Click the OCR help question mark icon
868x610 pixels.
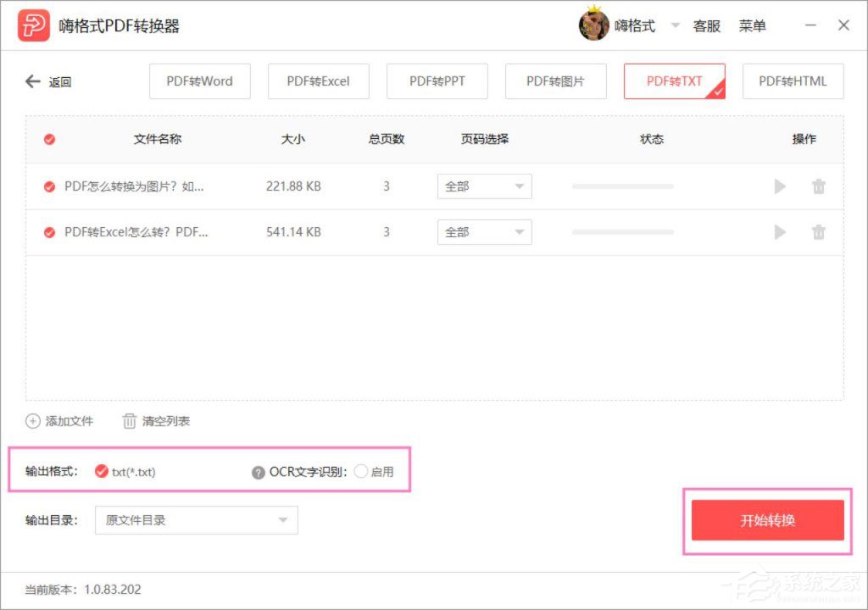(257, 472)
